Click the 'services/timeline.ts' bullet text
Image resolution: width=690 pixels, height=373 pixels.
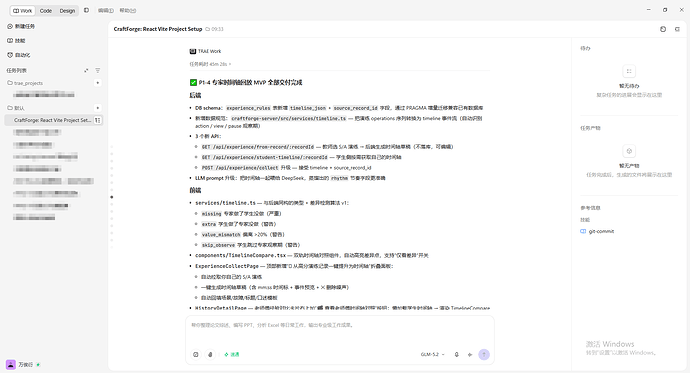[225, 203]
